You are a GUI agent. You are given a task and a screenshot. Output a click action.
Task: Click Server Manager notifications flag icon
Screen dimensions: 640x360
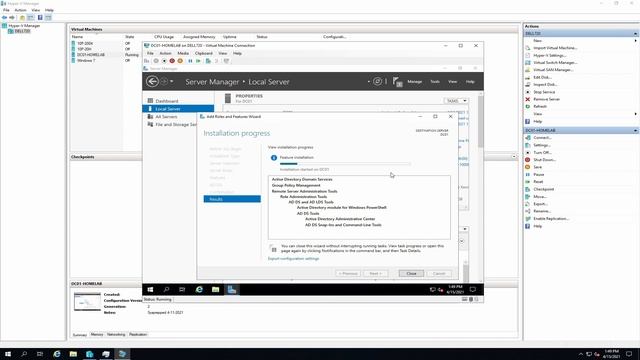tap(397, 82)
